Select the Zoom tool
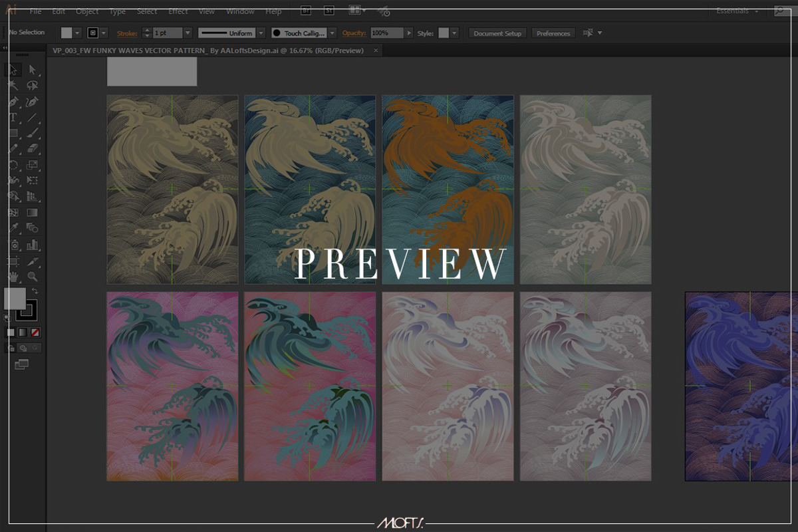798x532 pixels. 32,277
